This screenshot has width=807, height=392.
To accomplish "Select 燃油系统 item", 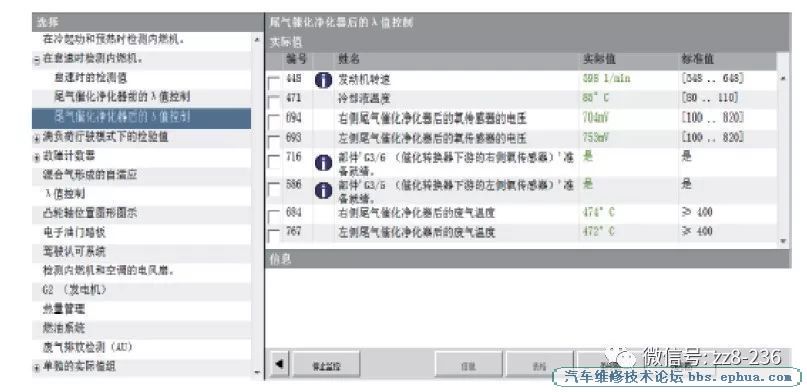I will [64, 328].
